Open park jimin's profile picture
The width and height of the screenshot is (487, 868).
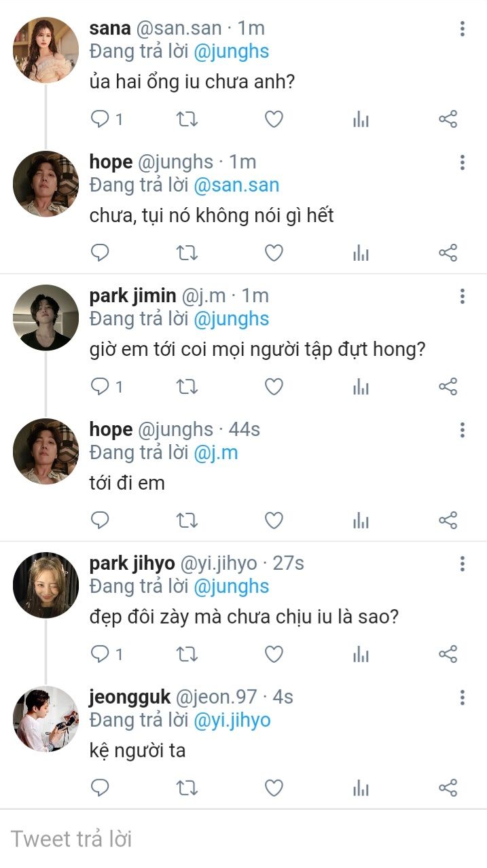46,317
